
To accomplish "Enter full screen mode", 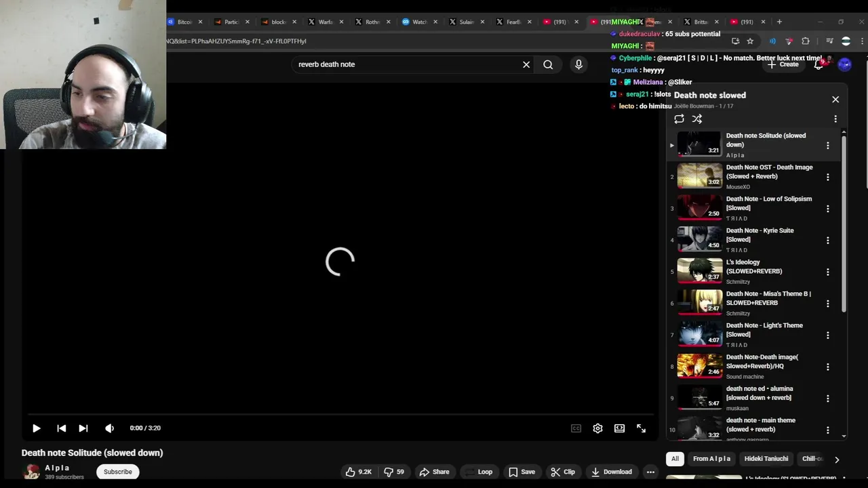I will coord(641,428).
